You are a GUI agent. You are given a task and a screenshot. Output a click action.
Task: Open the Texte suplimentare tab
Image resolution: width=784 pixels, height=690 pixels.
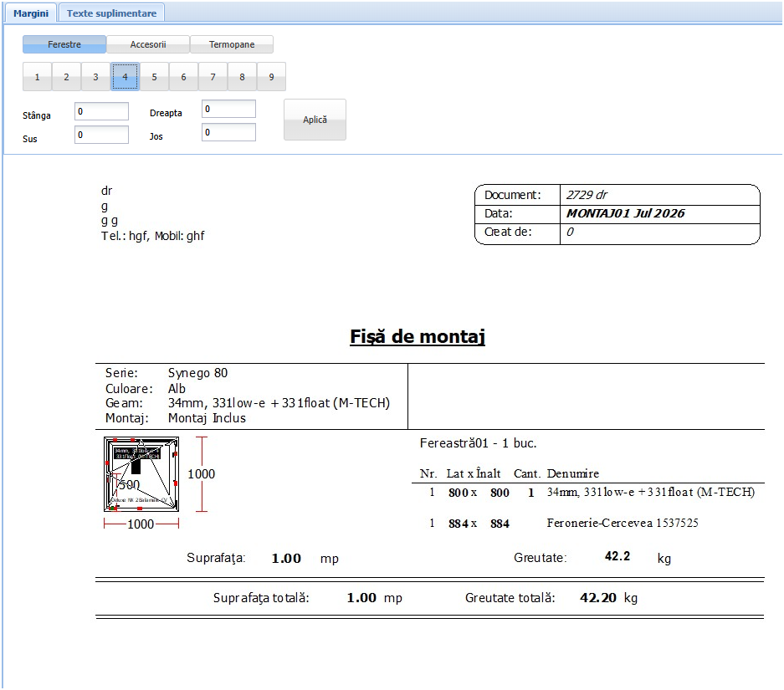pos(111,13)
